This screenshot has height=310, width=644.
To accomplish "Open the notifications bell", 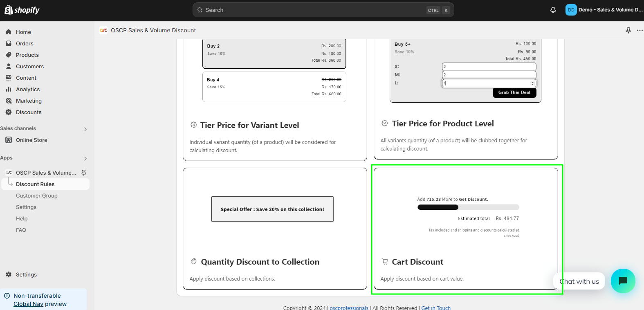I will tap(553, 10).
